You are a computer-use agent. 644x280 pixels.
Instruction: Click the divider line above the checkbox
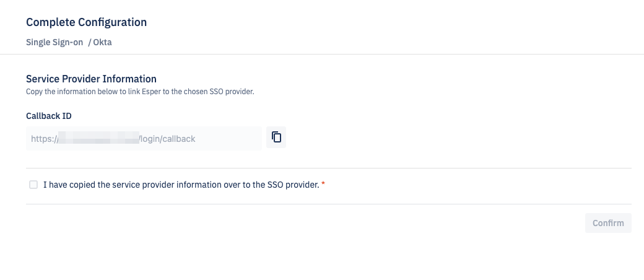click(328, 168)
